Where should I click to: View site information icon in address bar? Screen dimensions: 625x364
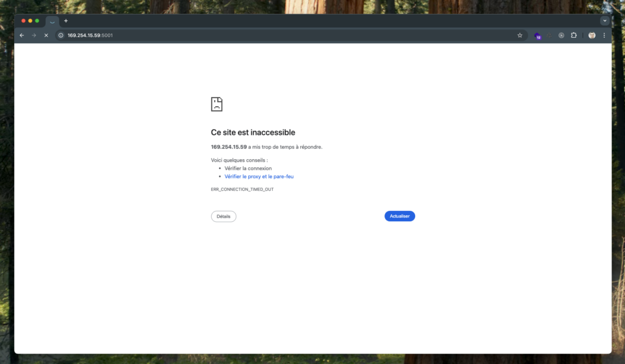pos(60,35)
